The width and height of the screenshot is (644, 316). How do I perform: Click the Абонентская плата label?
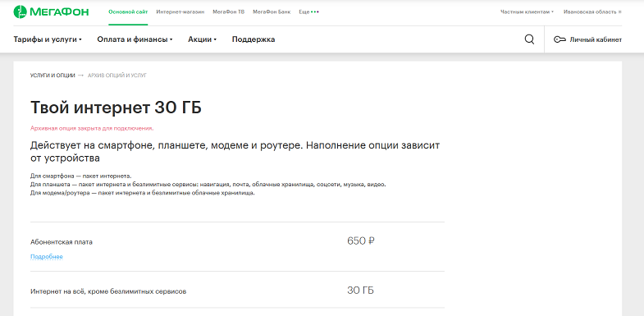tap(62, 242)
